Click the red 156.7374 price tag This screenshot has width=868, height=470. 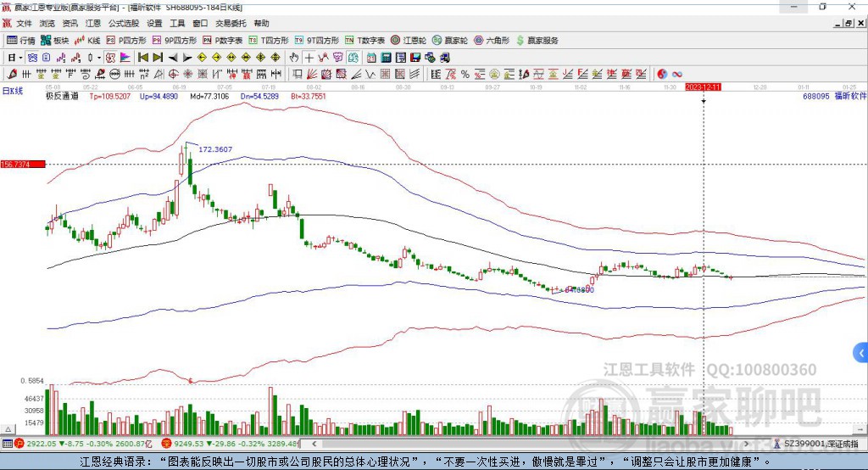[x=23, y=164]
